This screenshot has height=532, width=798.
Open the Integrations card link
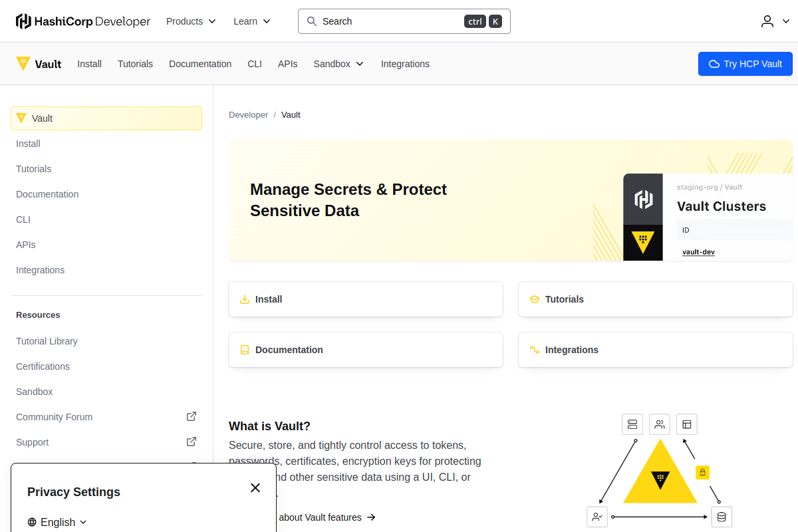tap(656, 350)
